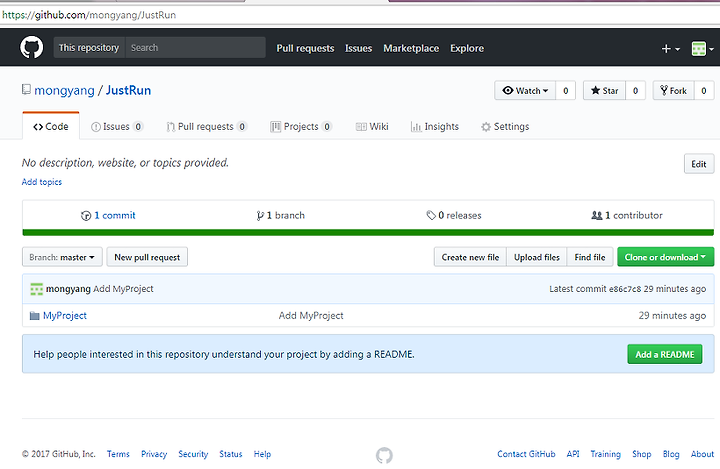Click the branch icon next to 1 branch
Screen dimensions: 720x469
click(x=260, y=215)
